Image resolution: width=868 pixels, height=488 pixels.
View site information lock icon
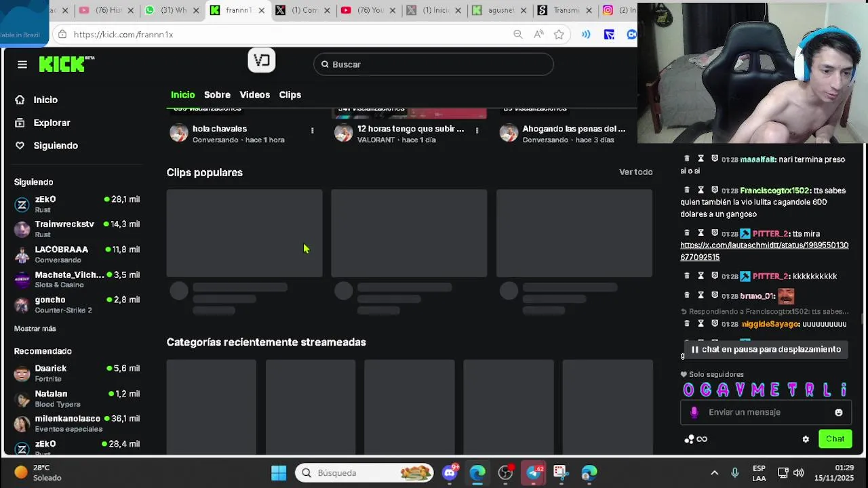coord(62,35)
